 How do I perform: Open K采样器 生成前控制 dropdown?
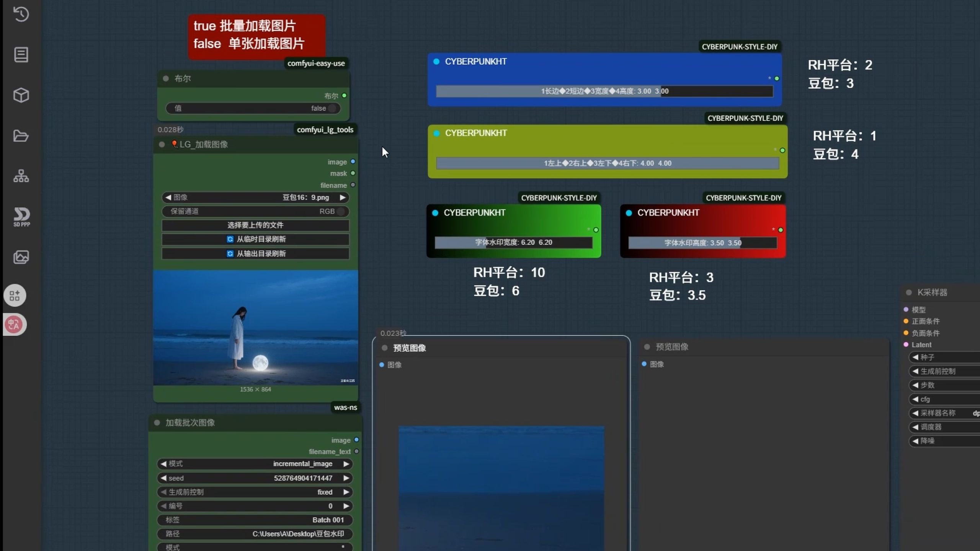pos(944,371)
